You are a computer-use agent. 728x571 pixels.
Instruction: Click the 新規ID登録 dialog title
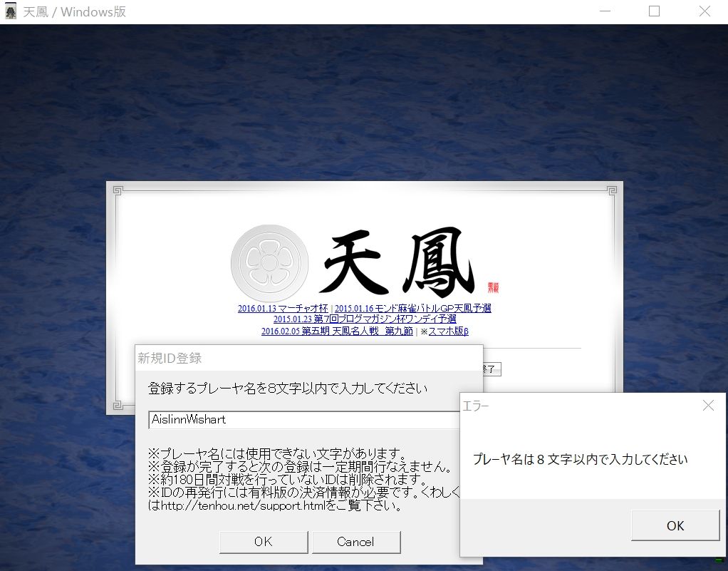pos(170,358)
